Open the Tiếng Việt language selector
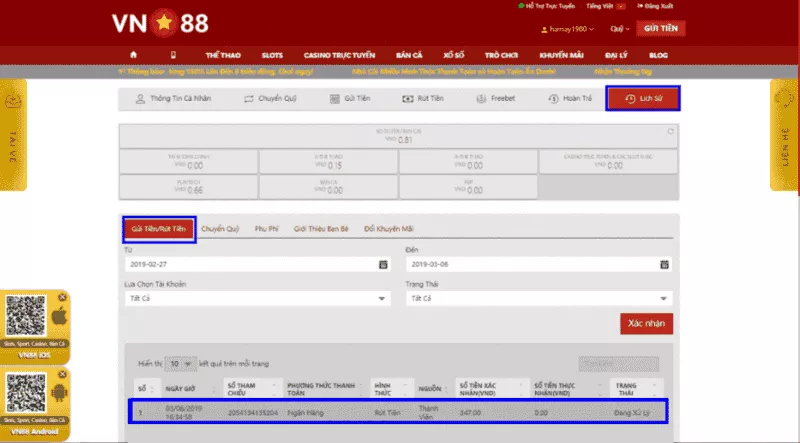Screen dimensions: 800x443 tap(606, 6)
